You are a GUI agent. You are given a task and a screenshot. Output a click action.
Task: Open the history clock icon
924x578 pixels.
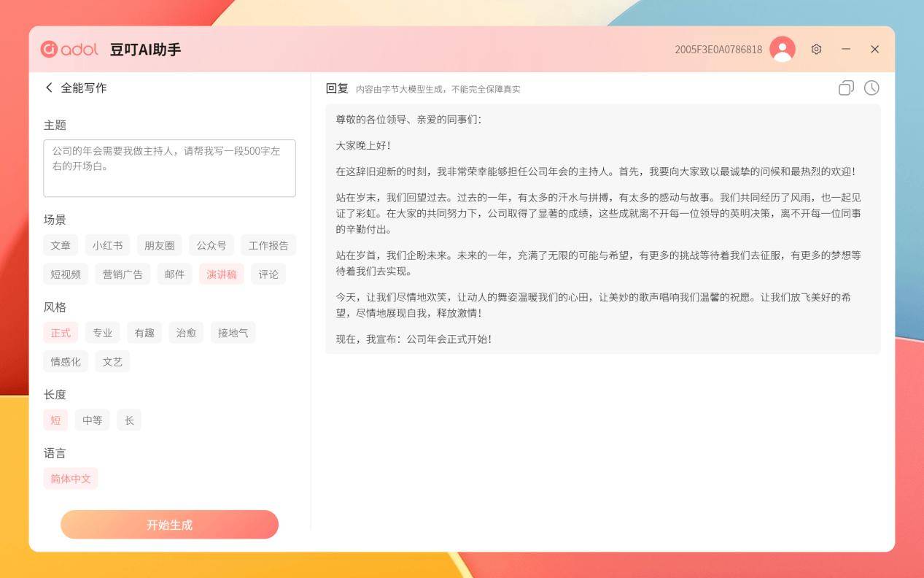(871, 88)
